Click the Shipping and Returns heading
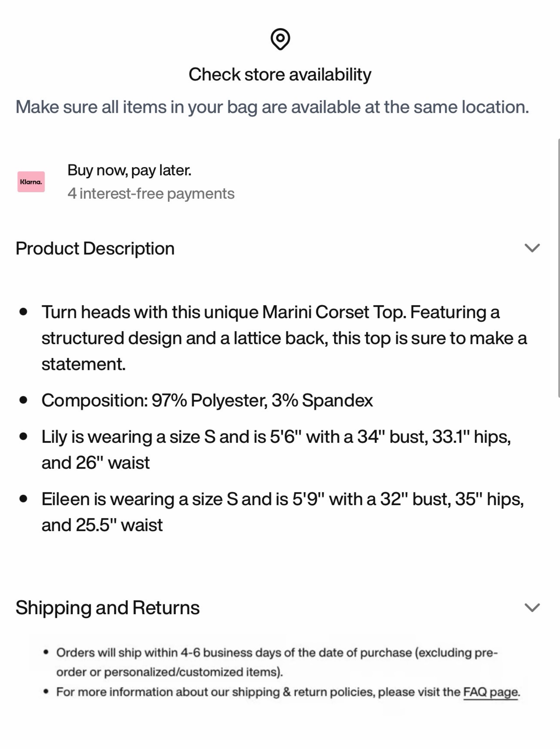Viewport: 560px width, 749px height. (x=108, y=607)
